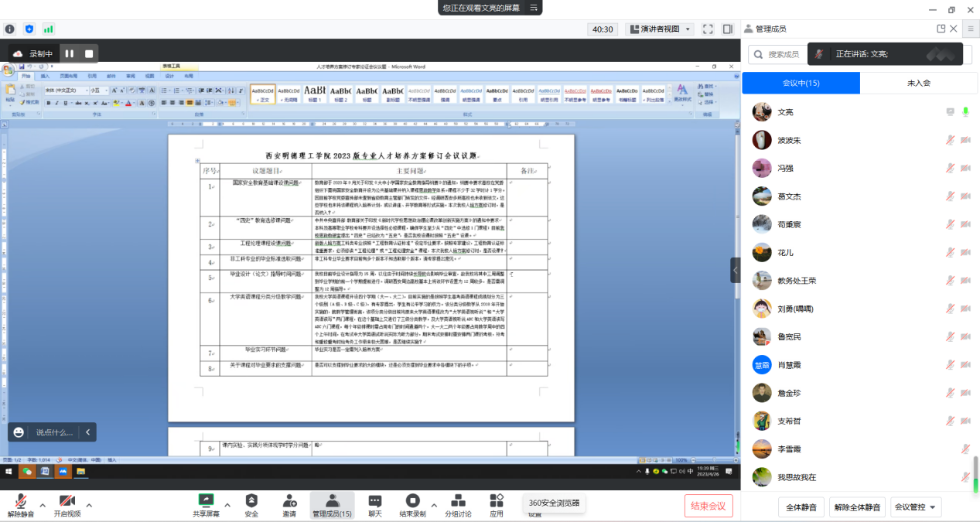The height and width of the screenshot is (522, 980).
Task: Expand the 会议管控 dropdown
Action: [x=917, y=507]
